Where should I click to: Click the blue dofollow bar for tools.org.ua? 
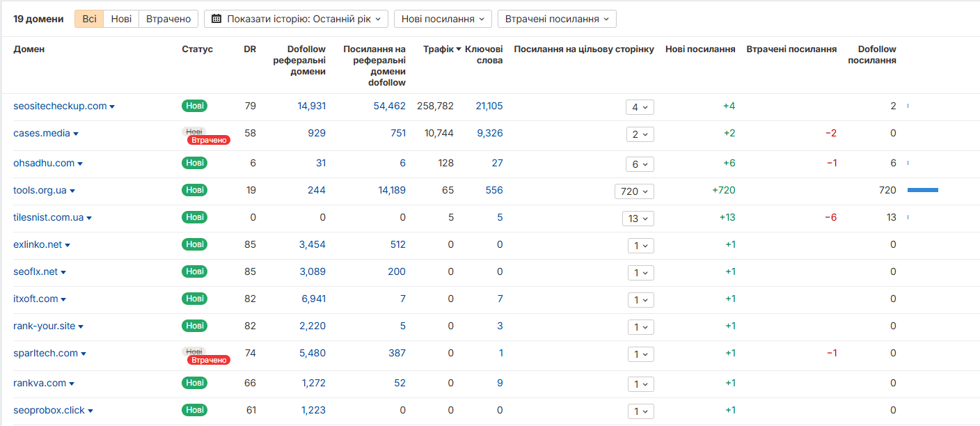point(923,190)
